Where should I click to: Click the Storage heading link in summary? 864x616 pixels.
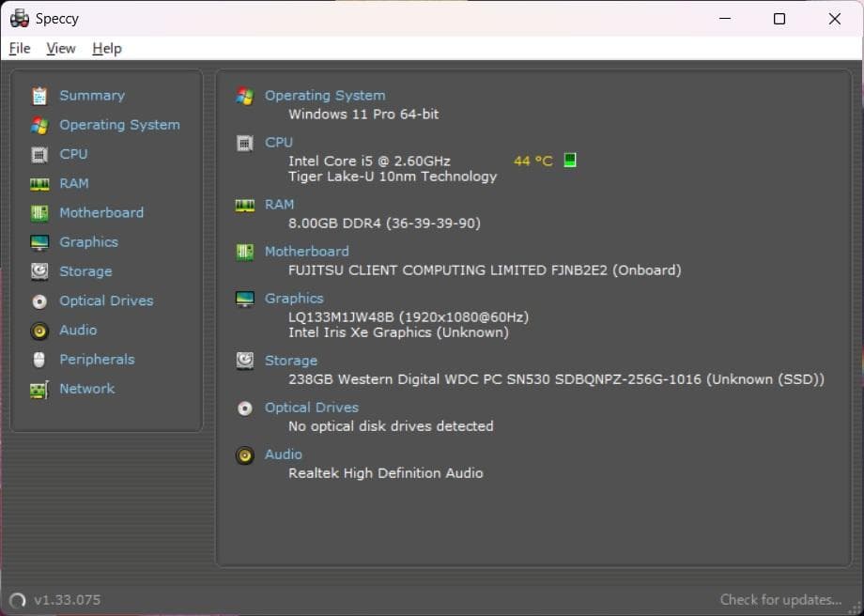click(291, 361)
